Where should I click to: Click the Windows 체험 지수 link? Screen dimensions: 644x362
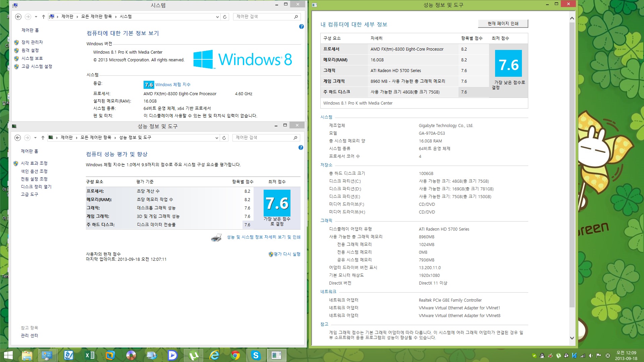pos(173,84)
